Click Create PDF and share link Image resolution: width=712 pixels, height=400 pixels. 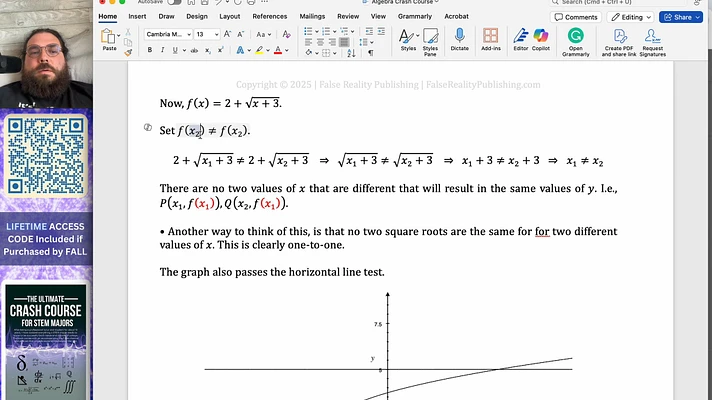pyautogui.click(x=619, y=42)
